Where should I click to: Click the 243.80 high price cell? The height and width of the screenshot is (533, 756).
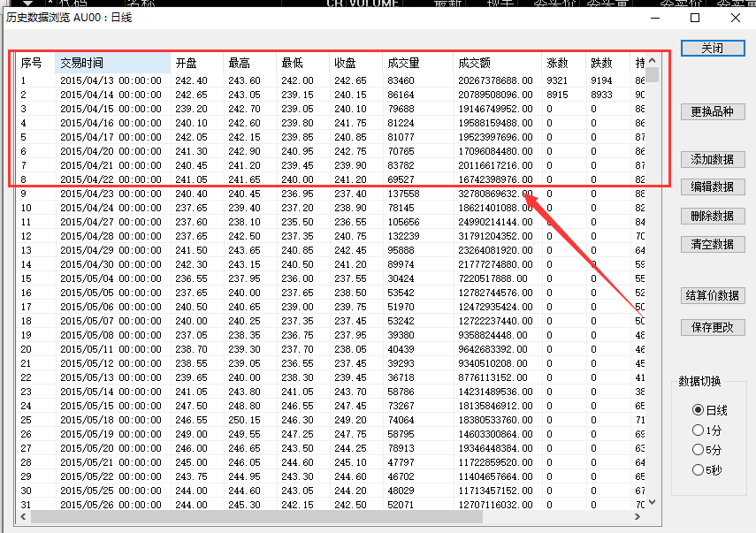(244, 392)
